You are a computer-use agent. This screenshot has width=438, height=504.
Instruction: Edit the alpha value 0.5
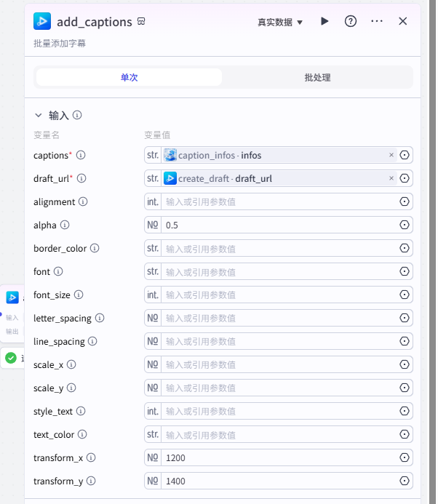(279, 225)
